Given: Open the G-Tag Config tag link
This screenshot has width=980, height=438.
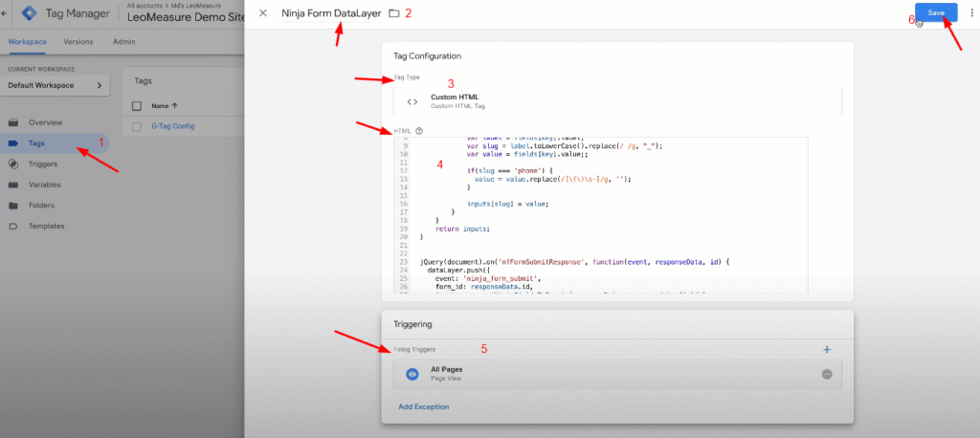Looking at the screenshot, I should click(173, 126).
